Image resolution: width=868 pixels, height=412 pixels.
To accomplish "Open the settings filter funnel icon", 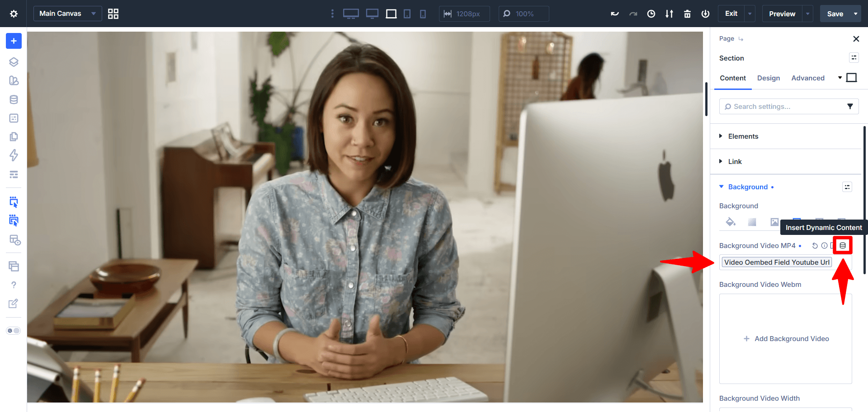I will tap(850, 107).
